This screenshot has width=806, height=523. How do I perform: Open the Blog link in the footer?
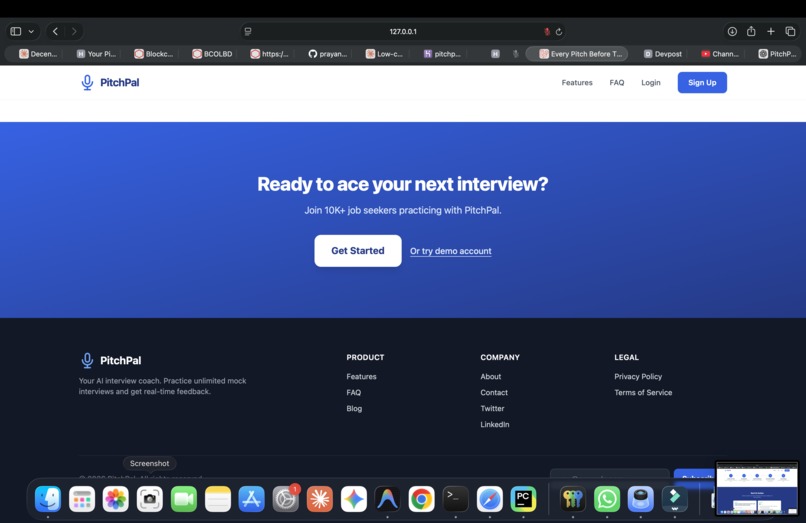(354, 408)
